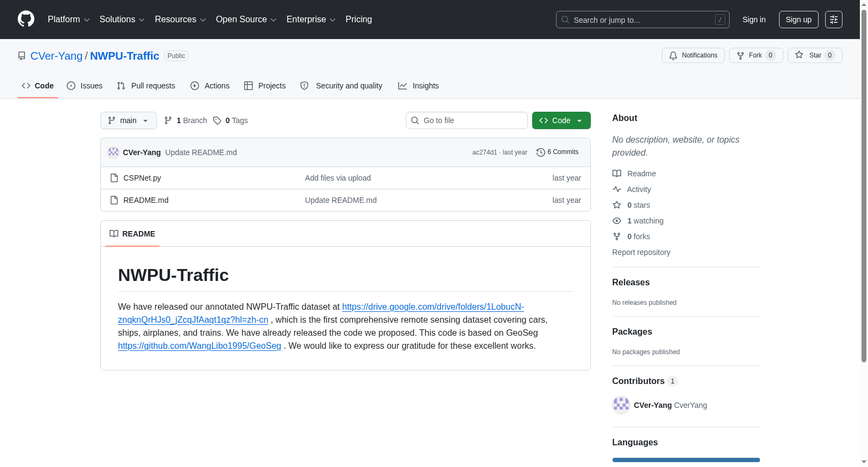Image resolution: width=868 pixels, height=467 pixels.
Task: Click the Sign up button
Action: click(799, 20)
